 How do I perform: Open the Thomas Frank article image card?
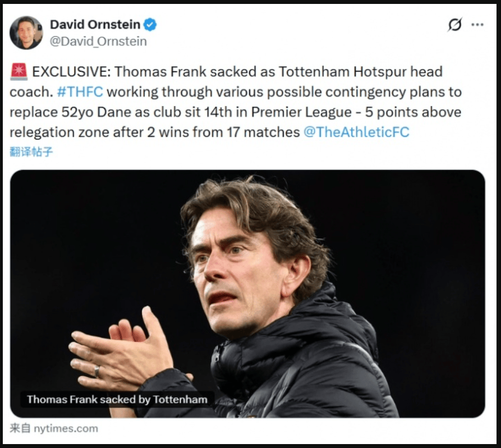(x=247, y=293)
